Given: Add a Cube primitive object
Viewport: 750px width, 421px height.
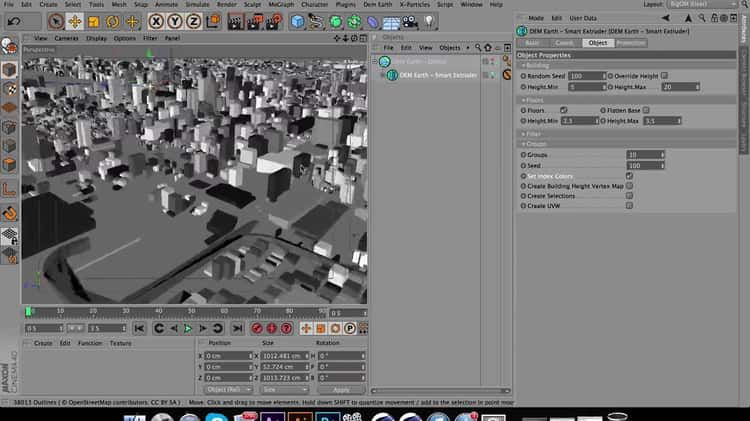Looking at the screenshot, I should 297,22.
